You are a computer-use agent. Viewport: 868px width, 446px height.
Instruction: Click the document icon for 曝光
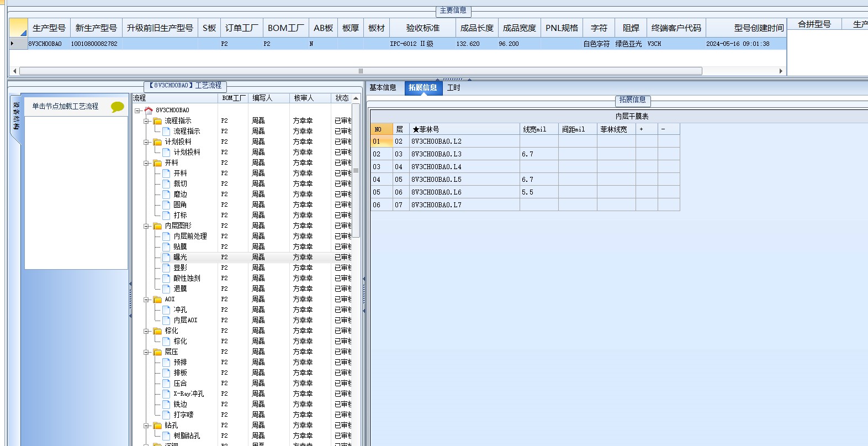pos(166,257)
